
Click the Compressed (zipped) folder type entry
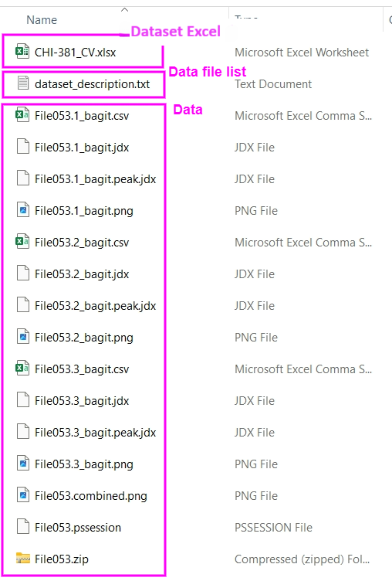pos(302,559)
